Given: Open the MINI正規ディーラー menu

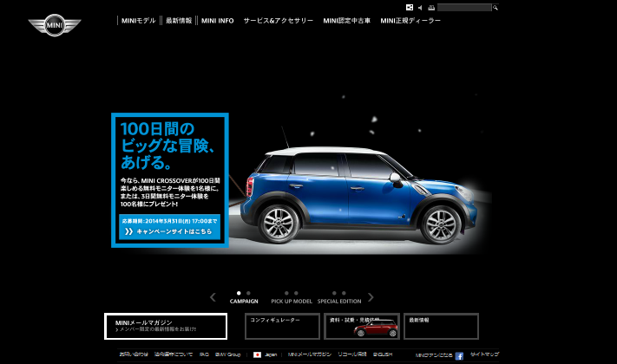Looking at the screenshot, I should (410, 21).
